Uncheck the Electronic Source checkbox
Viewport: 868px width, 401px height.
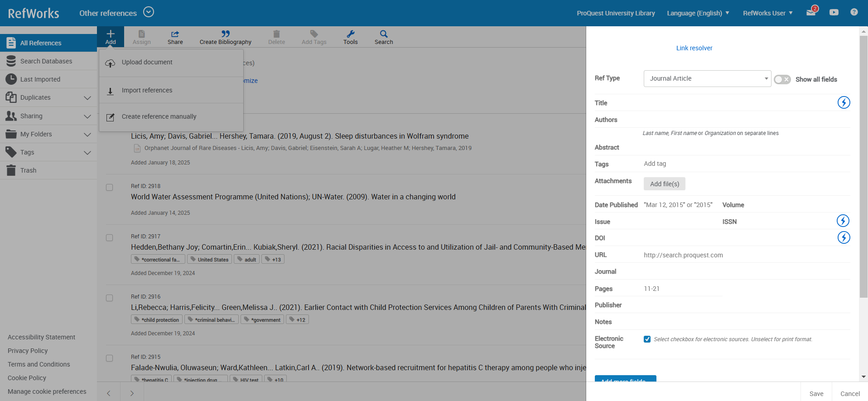click(647, 339)
